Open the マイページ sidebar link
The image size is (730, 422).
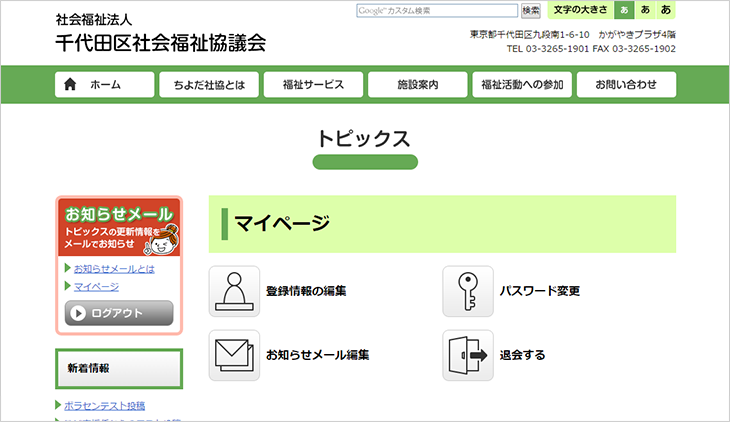(96, 287)
